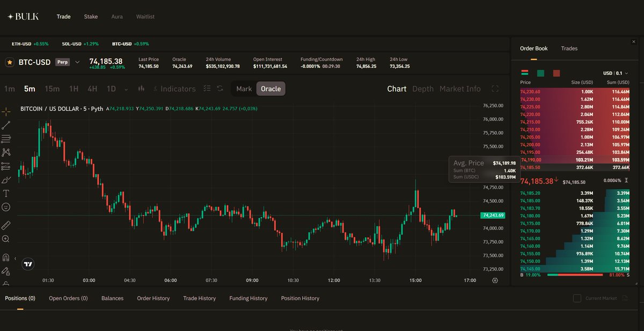The height and width of the screenshot is (331, 644).
Task: Open the Fibonacci retracement tool
Action: coord(6,139)
